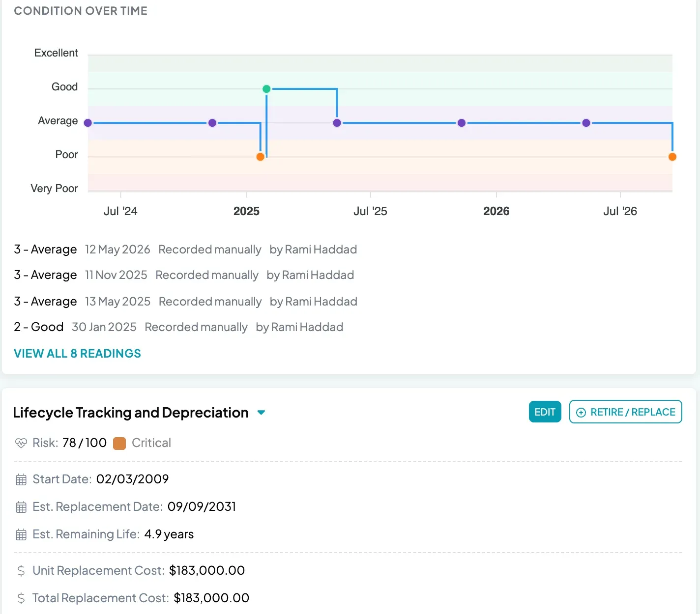This screenshot has height=614, width=700.
Task: Click the 'Excellent' y-axis label
Action: point(56,53)
